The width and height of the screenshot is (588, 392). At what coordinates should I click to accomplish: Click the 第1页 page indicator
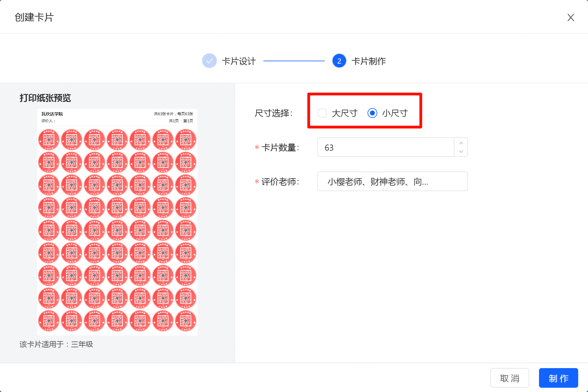pyautogui.click(x=188, y=121)
